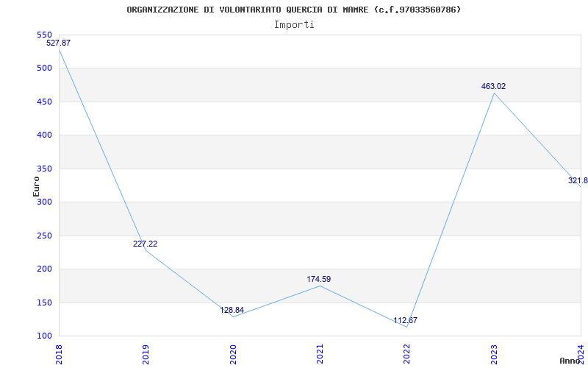588x368 pixels.
Task: Click the 300 y-axis tick label
Action: [44, 202]
